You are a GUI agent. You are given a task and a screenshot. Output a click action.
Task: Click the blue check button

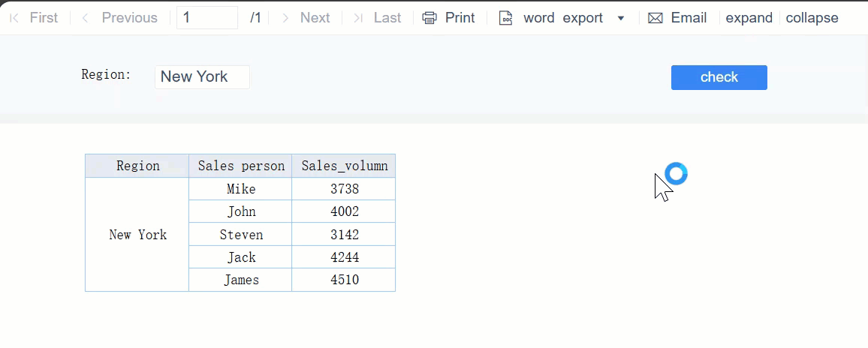[719, 77]
